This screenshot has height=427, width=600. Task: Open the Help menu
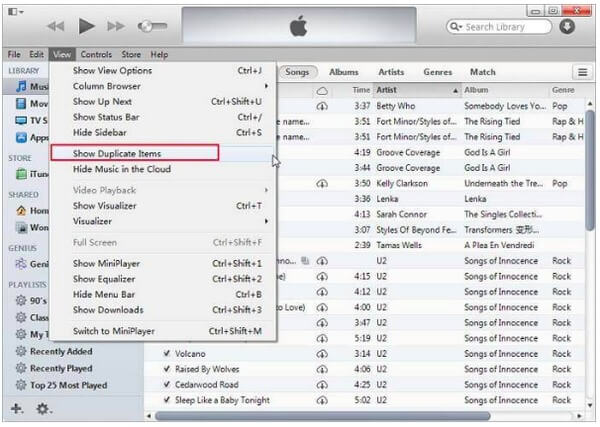(159, 55)
